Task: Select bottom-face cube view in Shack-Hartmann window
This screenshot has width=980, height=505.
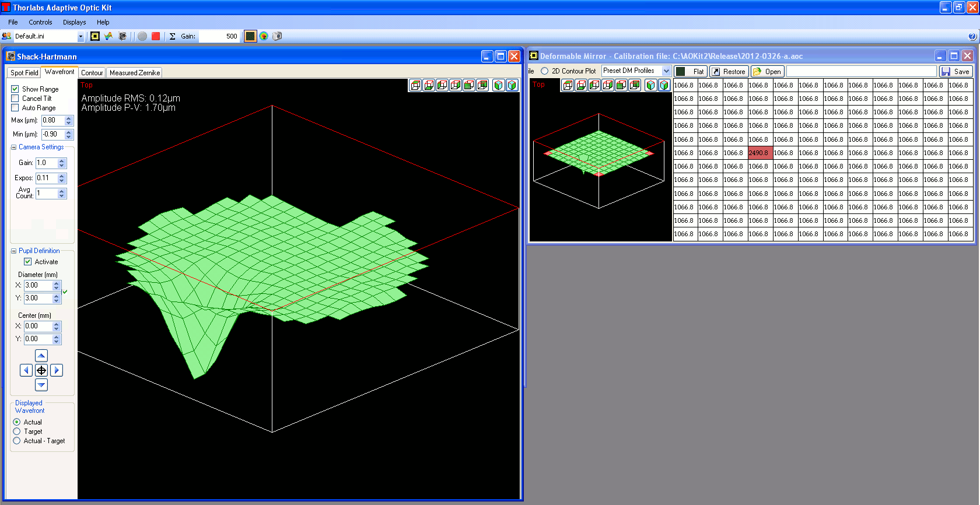Action: [x=429, y=85]
